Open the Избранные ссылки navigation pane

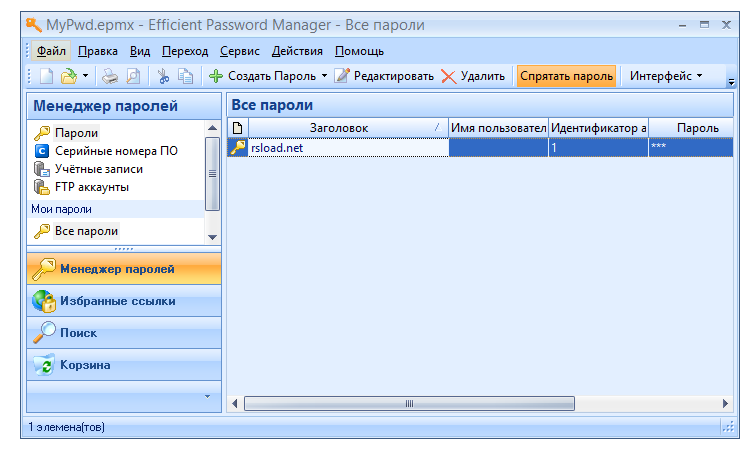124,301
